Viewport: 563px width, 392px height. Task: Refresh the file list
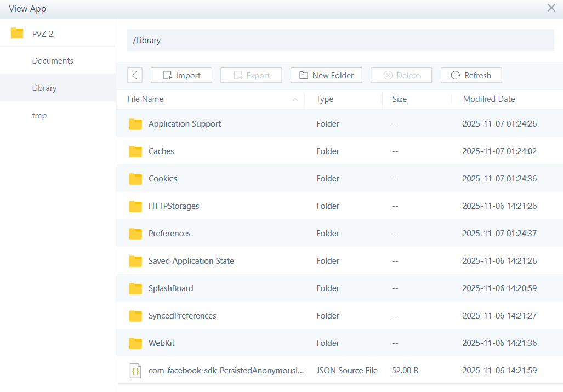pyautogui.click(x=471, y=76)
